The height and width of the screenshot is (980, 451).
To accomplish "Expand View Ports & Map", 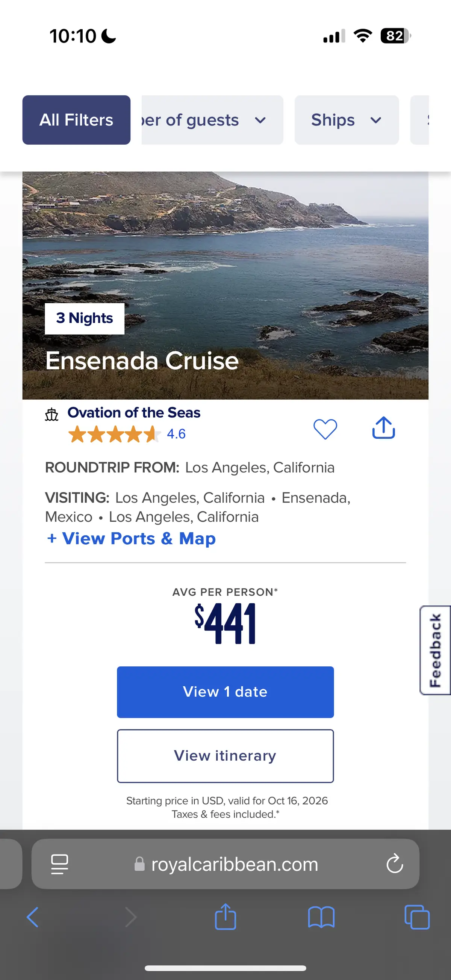I will (x=131, y=538).
